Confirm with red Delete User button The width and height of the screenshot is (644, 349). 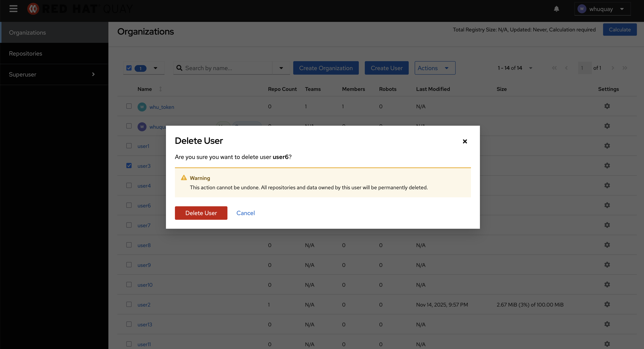click(201, 213)
